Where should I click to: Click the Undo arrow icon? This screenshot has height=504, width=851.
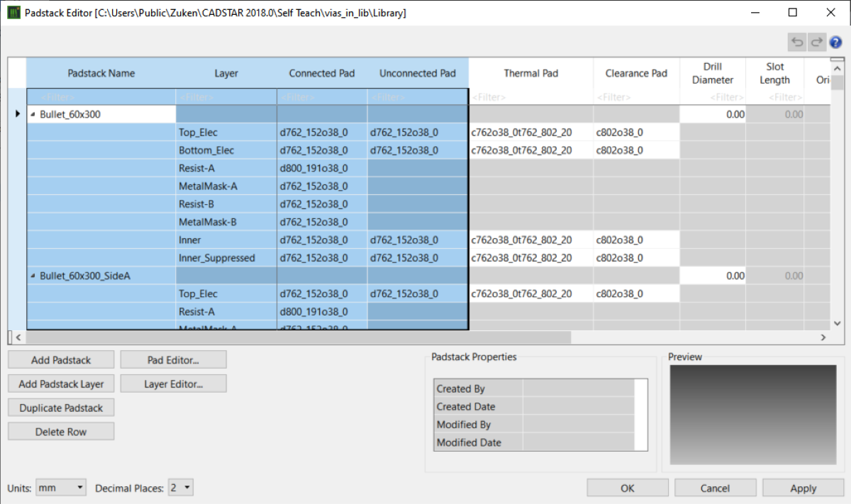(x=797, y=42)
